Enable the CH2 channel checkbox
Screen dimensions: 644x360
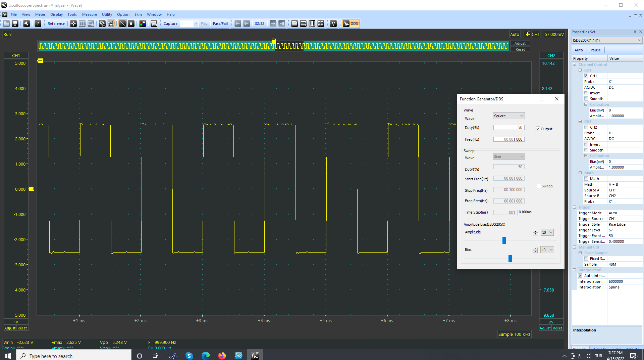586,127
